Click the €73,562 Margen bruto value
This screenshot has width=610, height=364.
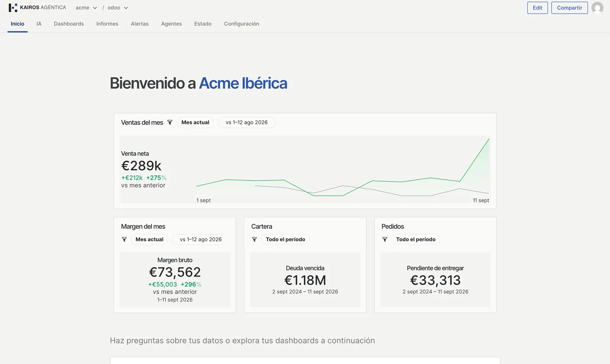[x=175, y=272]
